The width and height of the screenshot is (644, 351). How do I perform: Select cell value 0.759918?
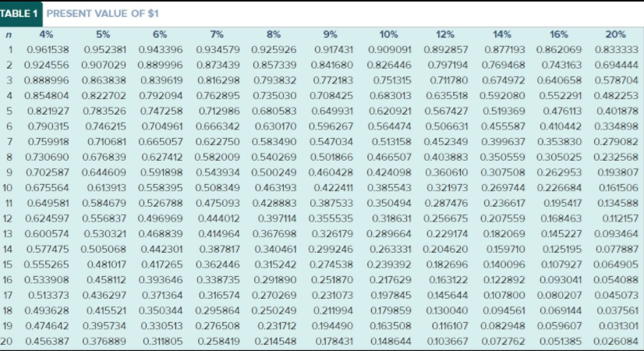pyautogui.click(x=48, y=142)
